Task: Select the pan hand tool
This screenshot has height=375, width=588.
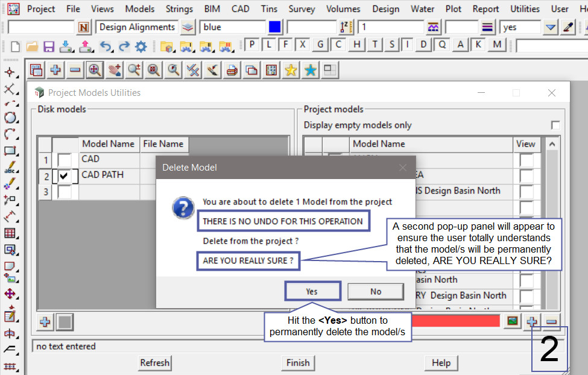Action: pyautogui.click(x=115, y=70)
